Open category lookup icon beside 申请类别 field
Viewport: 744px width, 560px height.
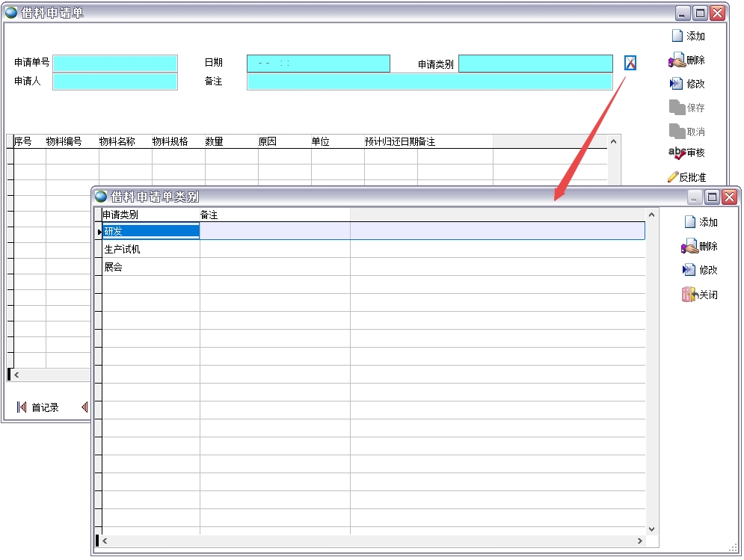630,64
